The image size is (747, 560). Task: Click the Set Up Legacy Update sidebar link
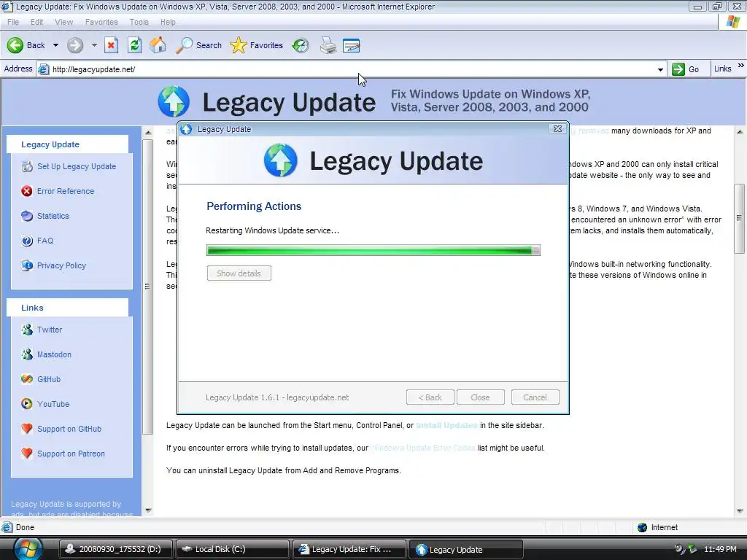click(x=77, y=166)
